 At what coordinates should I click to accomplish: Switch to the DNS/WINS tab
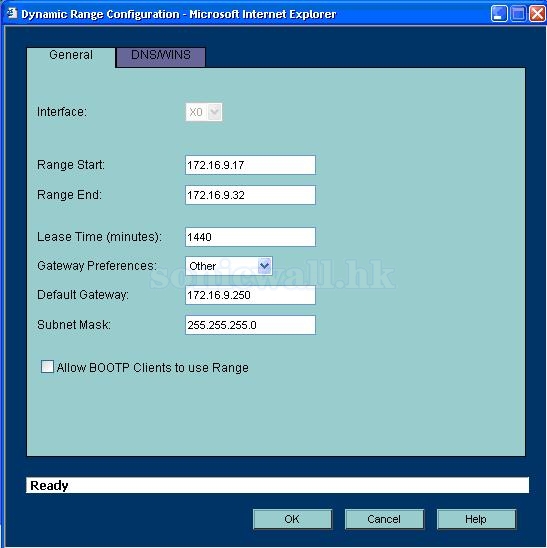point(161,55)
